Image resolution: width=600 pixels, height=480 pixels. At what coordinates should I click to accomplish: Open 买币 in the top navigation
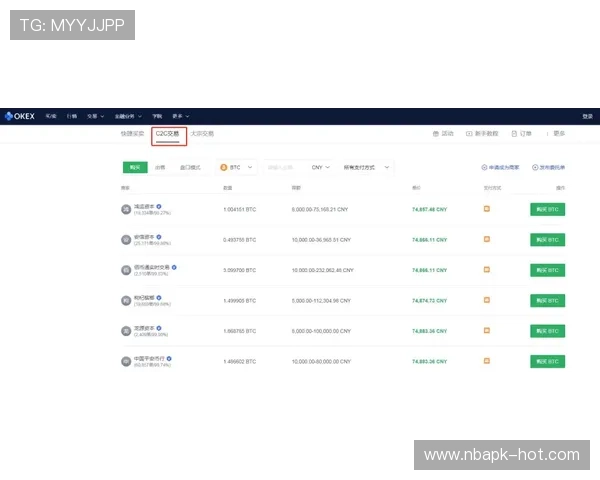point(51,116)
